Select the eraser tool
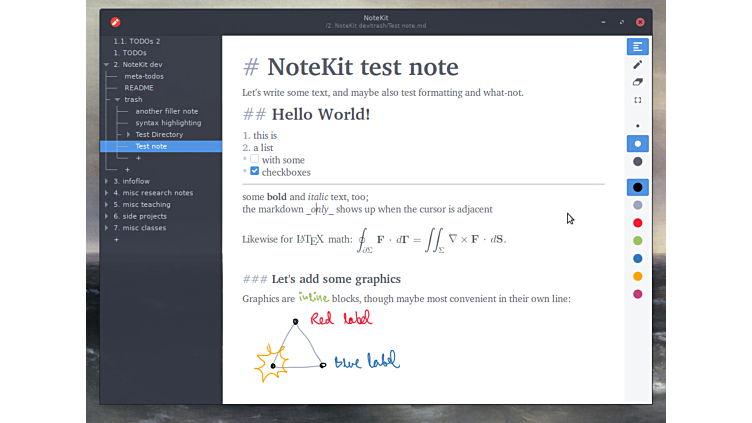Image resolution: width=752 pixels, height=423 pixels. click(637, 83)
